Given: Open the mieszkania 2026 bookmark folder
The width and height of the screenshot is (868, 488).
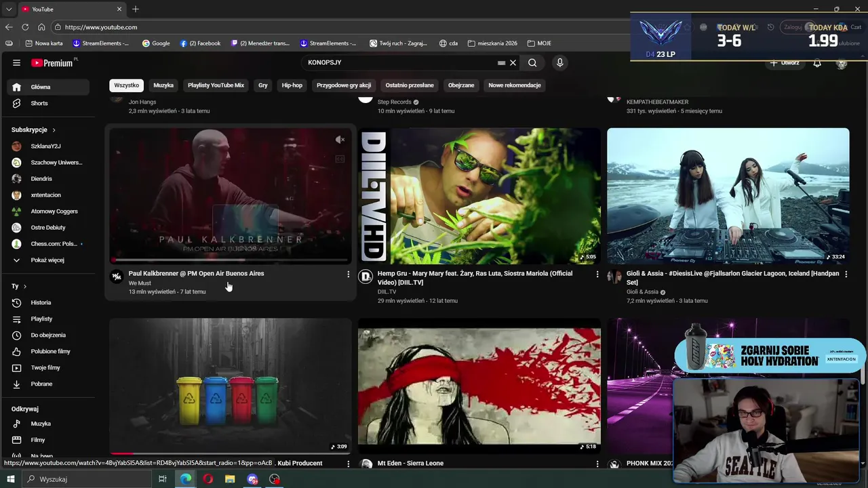Looking at the screenshot, I should 492,43.
